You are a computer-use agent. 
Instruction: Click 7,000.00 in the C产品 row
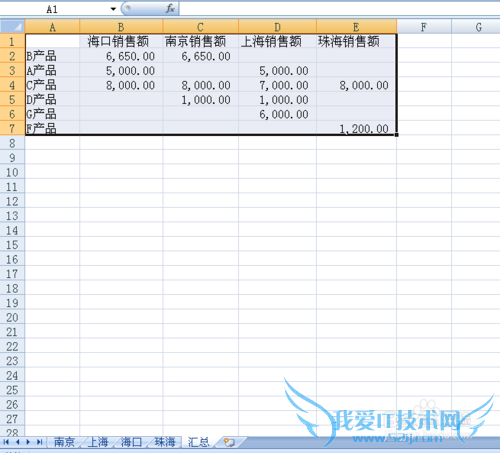click(x=277, y=85)
